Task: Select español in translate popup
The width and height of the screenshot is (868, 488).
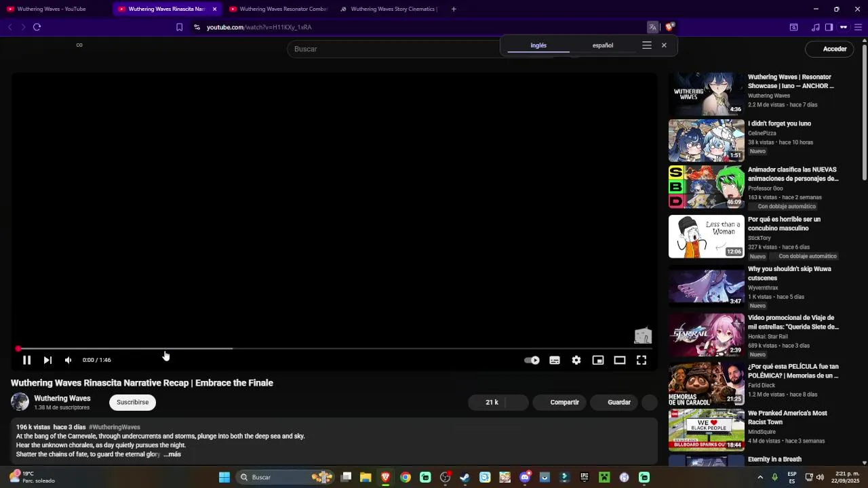Action: tap(603, 45)
